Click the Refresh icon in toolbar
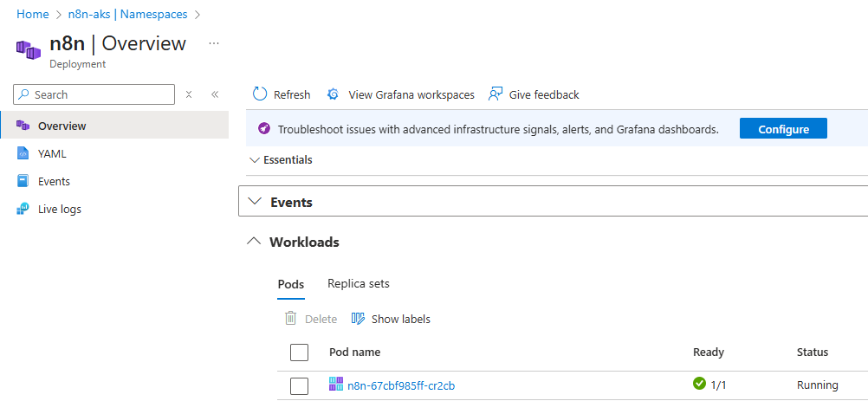Image resolution: width=868 pixels, height=401 pixels. [x=260, y=94]
